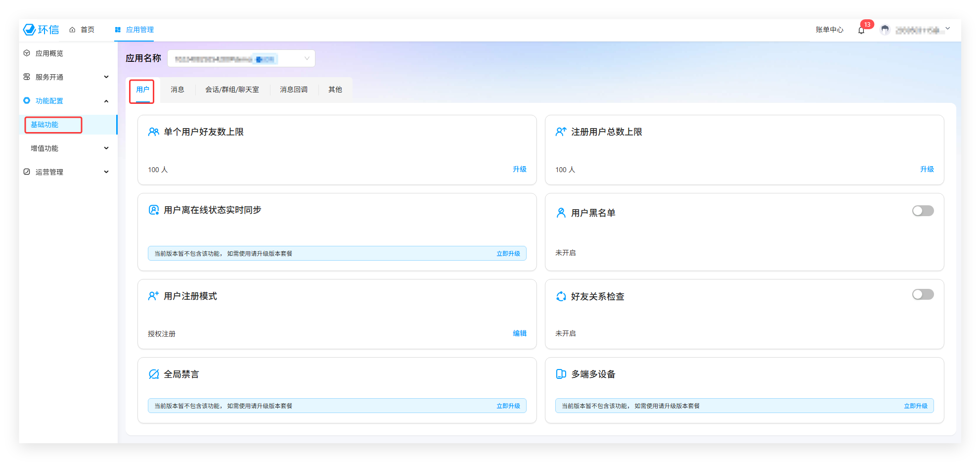The height and width of the screenshot is (462, 980).
Task: Click 编辑 link for 用户注册模式
Action: pos(519,333)
